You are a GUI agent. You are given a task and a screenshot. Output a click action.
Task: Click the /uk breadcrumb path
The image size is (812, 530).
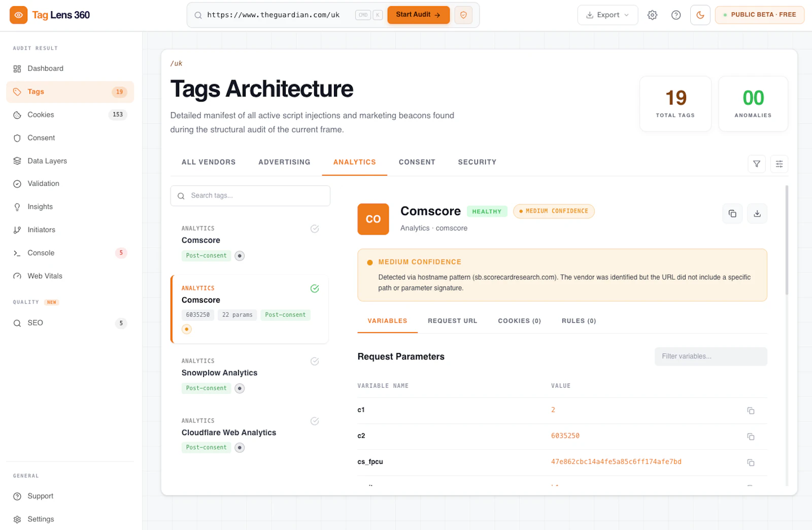[176, 63]
